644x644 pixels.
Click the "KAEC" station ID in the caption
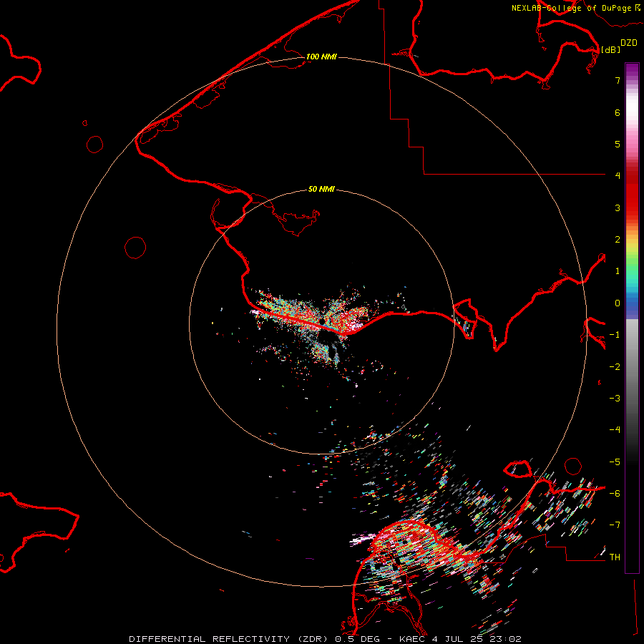[x=413, y=639]
